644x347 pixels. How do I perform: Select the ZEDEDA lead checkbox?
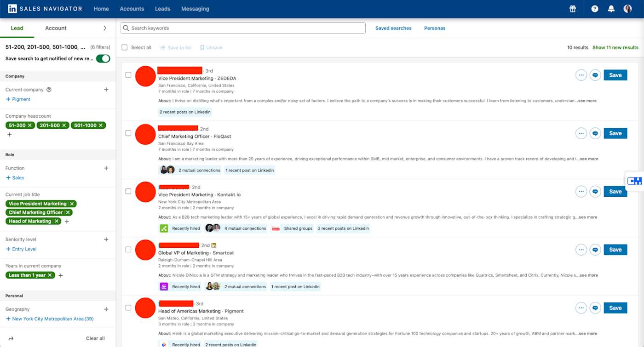128,75
